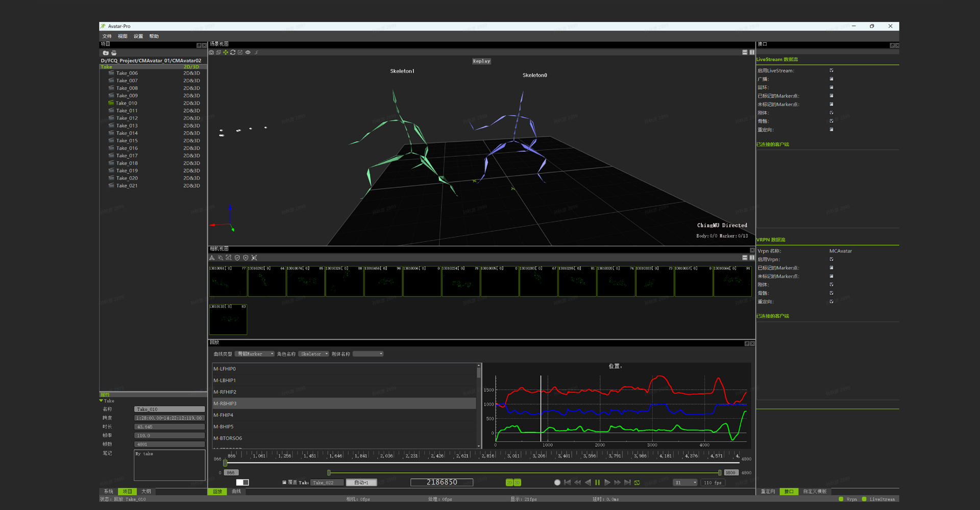Click the green move arrows icon in scene toolbar
This screenshot has height=510, width=980.
pos(226,53)
